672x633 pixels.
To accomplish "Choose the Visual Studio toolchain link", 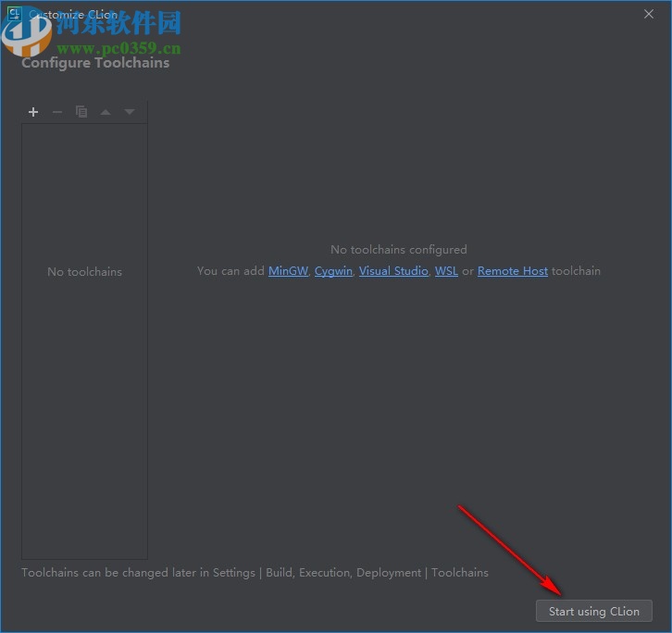I will click(x=393, y=271).
